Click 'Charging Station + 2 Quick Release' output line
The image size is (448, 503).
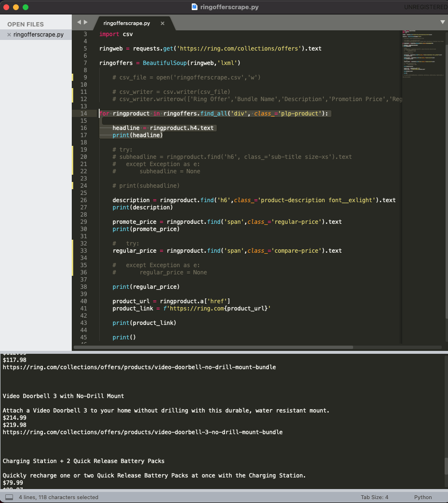(x=83, y=461)
